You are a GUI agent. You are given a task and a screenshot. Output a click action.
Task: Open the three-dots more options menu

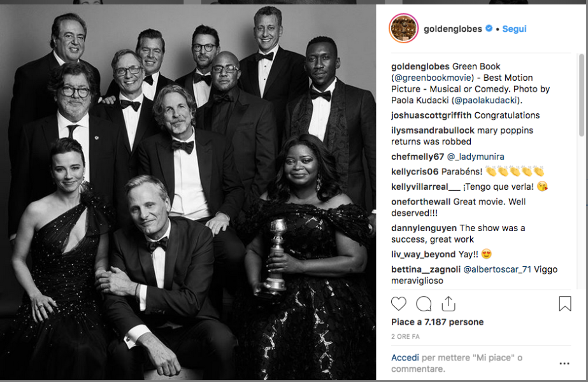(564, 364)
